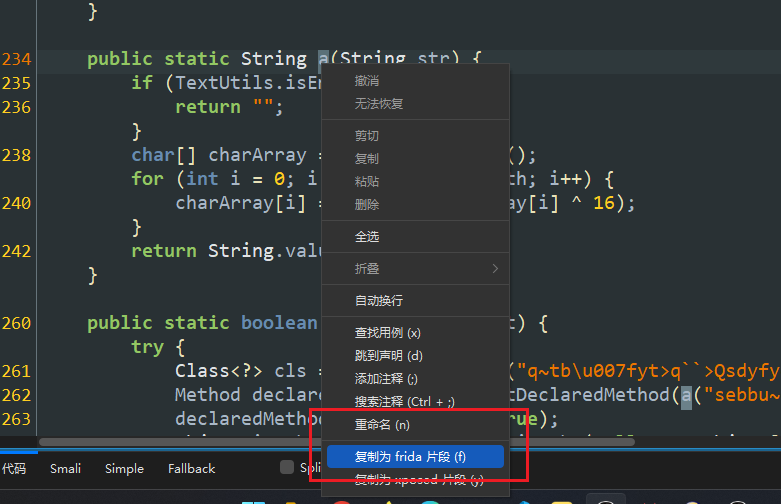Choose 全选 to select all code

coord(367,237)
